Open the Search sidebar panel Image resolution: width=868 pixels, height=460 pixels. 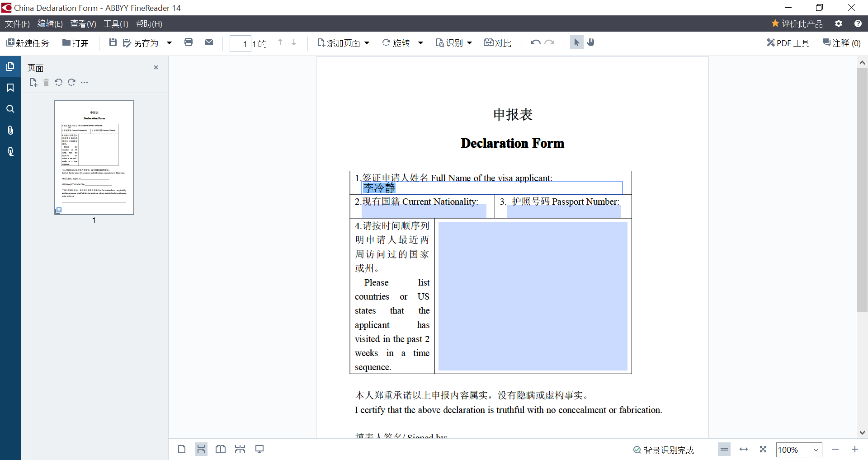point(10,109)
